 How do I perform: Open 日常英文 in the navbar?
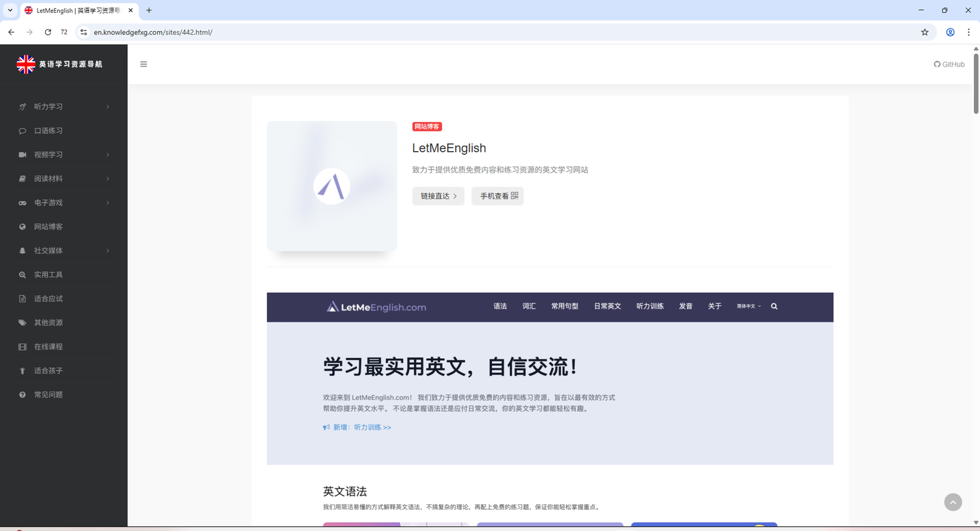[607, 306]
